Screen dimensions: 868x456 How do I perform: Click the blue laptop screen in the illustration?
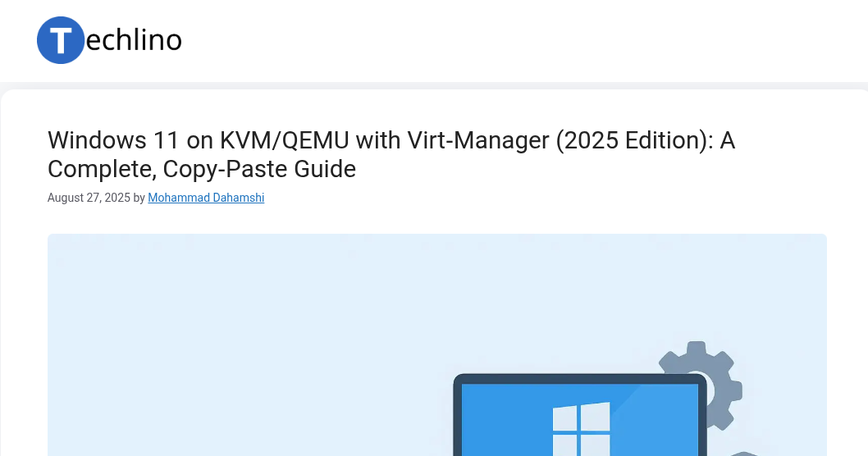click(x=580, y=419)
